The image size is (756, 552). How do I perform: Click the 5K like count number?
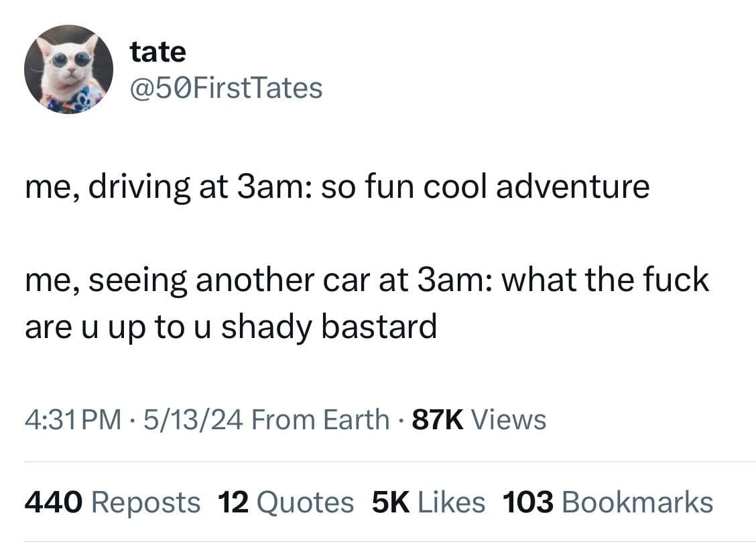[x=391, y=502]
